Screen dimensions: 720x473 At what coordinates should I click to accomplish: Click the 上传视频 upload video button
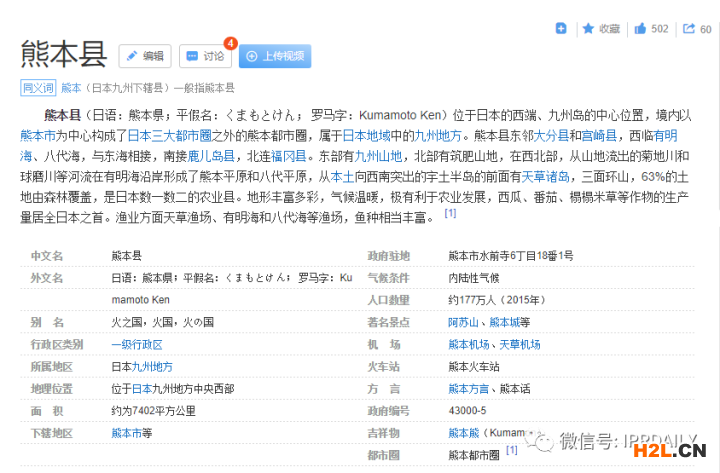pos(273,56)
